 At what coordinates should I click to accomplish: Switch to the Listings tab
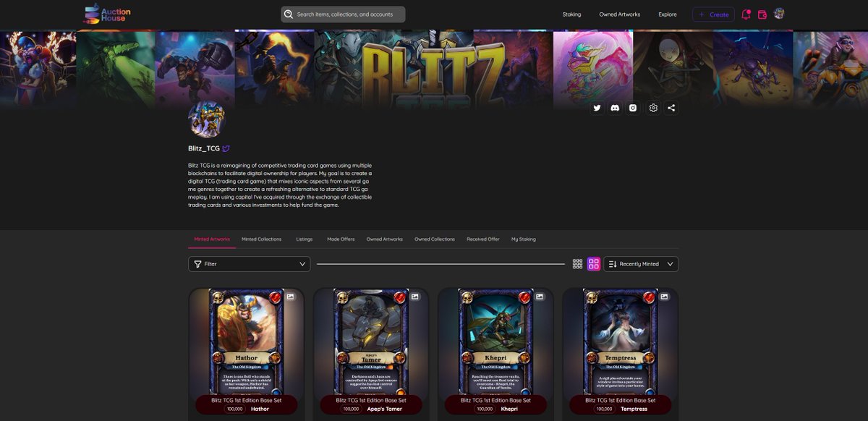305,239
